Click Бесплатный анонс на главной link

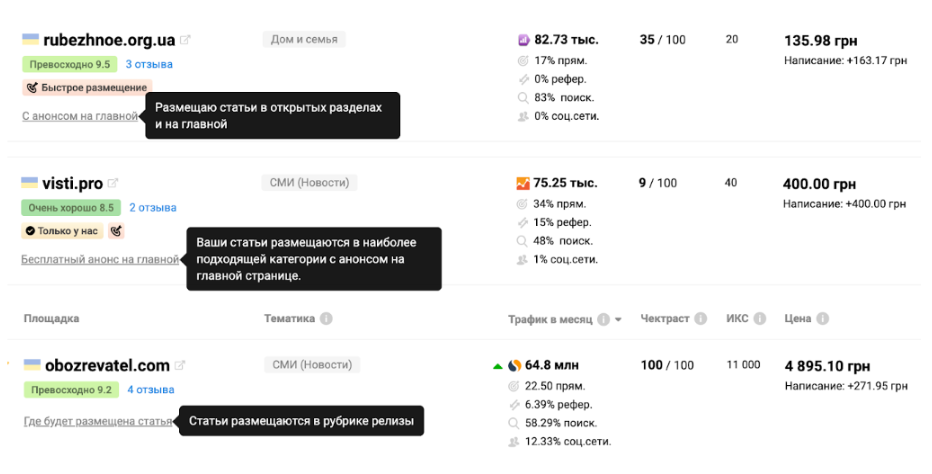[x=100, y=260]
